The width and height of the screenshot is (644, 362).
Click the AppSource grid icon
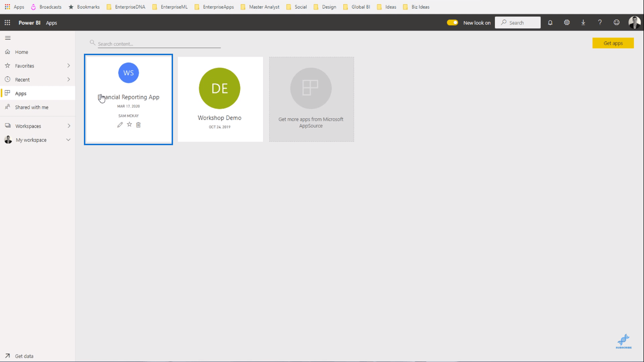(x=311, y=88)
